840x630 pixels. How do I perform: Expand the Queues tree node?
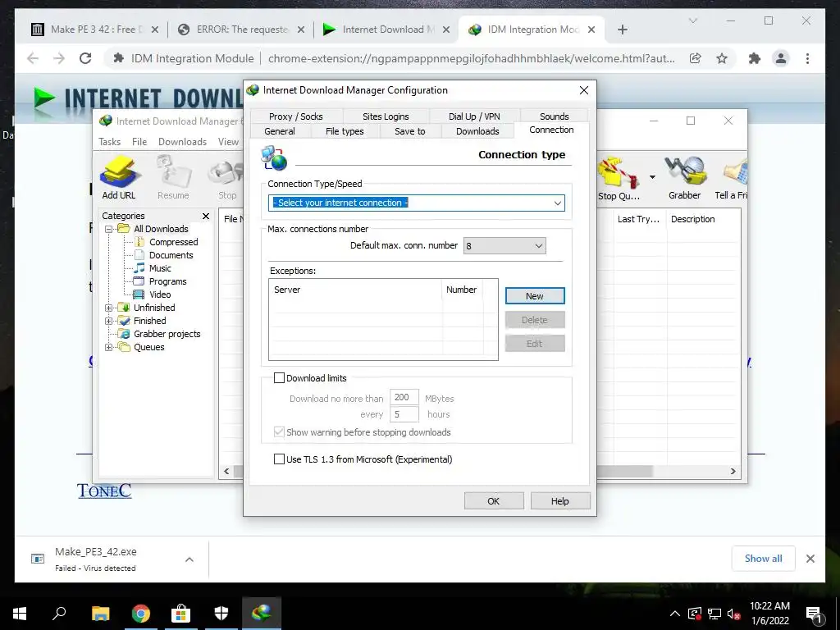point(109,347)
